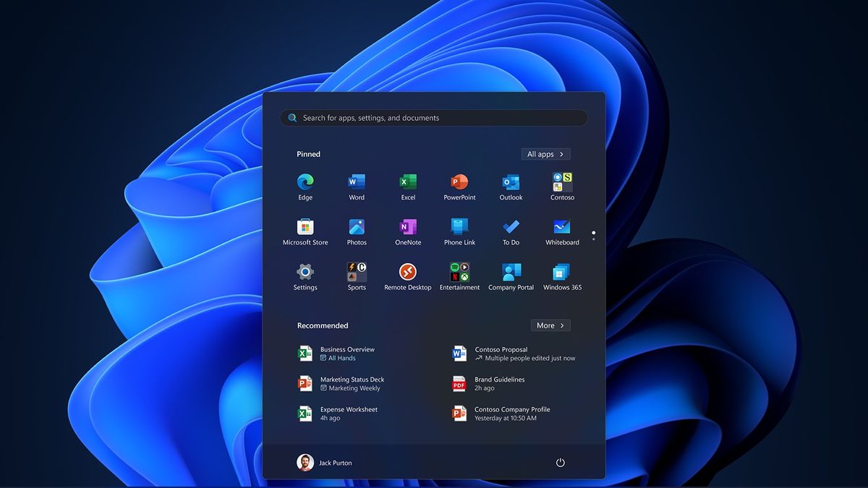This screenshot has width=868, height=488.
Task: Open the Outlook app icon
Action: (511, 181)
